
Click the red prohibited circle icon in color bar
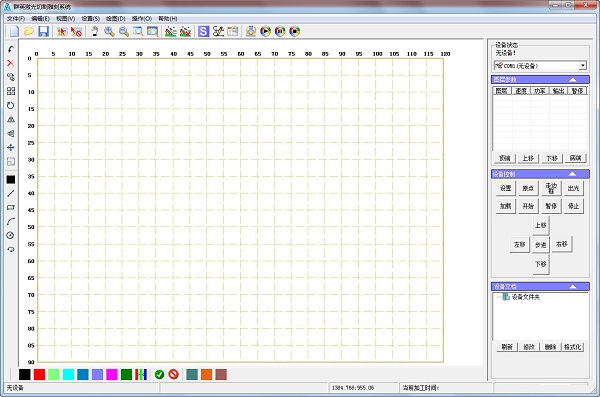pyautogui.click(x=174, y=374)
